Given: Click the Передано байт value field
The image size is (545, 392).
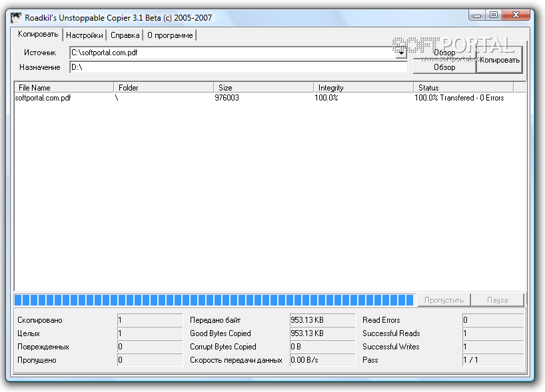Looking at the screenshot, I should [x=322, y=319].
